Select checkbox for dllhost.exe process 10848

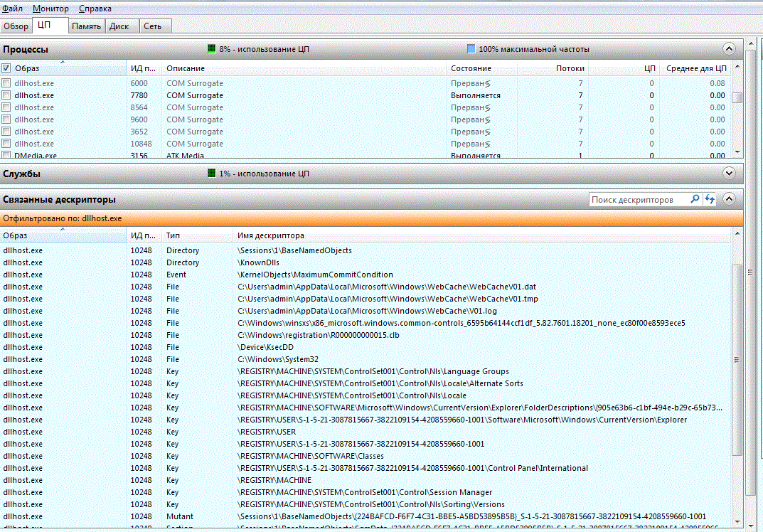pos(6,144)
